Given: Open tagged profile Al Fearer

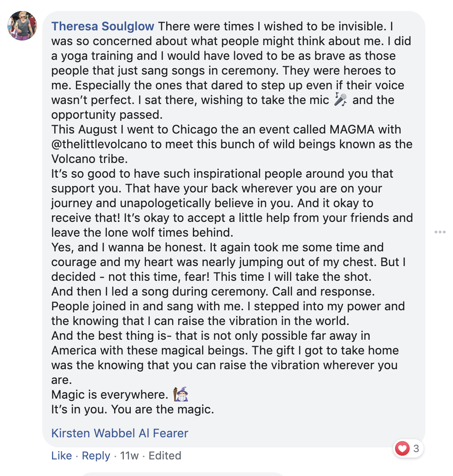Looking at the screenshot, I should (x=167, y=433).
